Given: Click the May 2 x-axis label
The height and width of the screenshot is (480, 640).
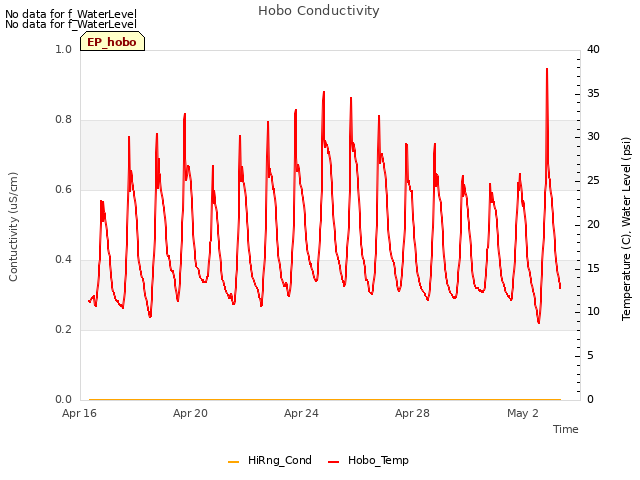Looking at the screenshot, I should pyautogui.click(x=523, y=413).
